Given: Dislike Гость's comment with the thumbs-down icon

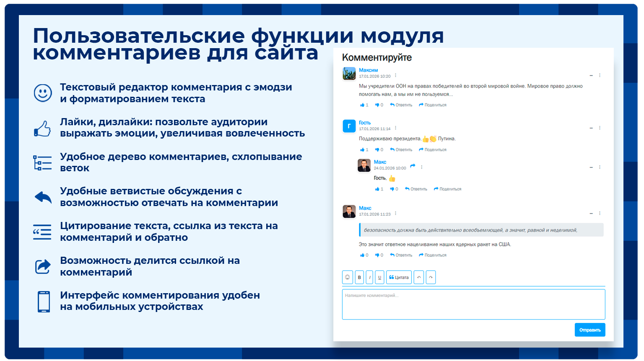Looking at the screenshot, I should coord(377,150).
